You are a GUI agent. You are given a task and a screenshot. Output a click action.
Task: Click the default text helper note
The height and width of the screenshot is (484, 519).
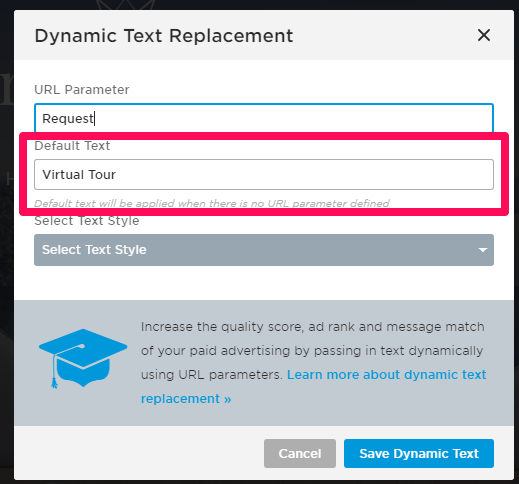212,203
